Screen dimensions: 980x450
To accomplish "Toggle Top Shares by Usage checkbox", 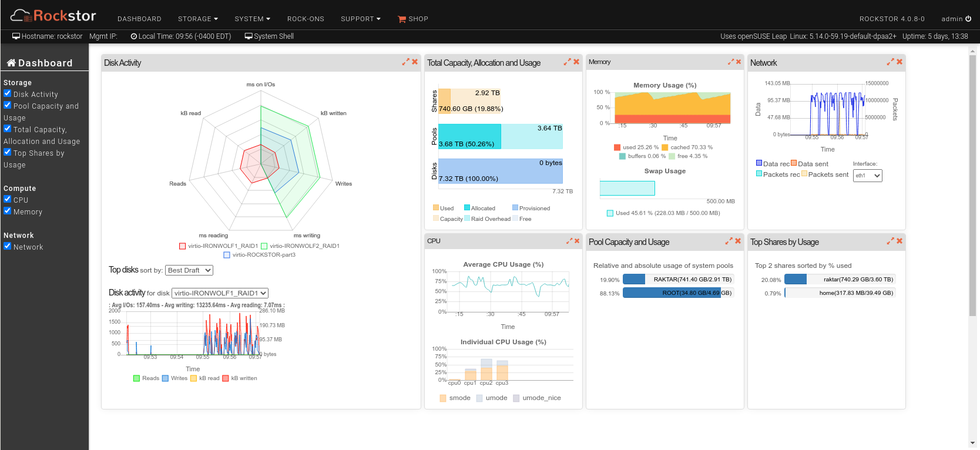I will tap(8, 152).
